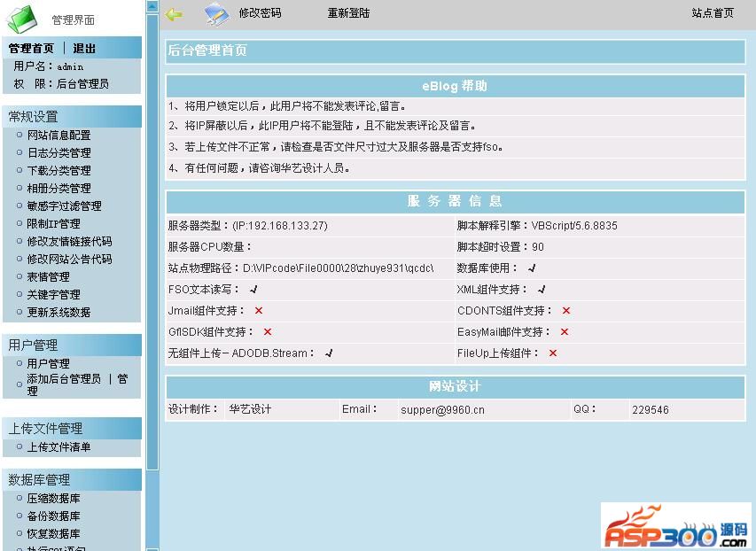756x551 pixels.
Task: Open 下载分类管理
Action: pos(58,170)
